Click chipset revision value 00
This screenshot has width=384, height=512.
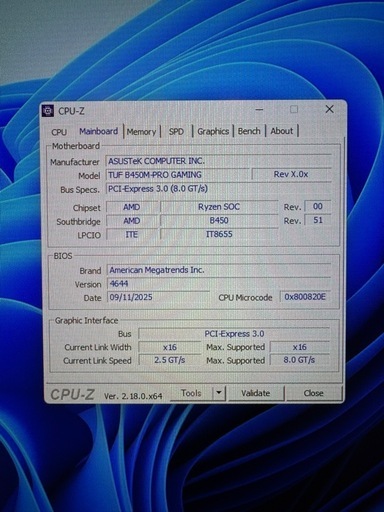[318, 207]
